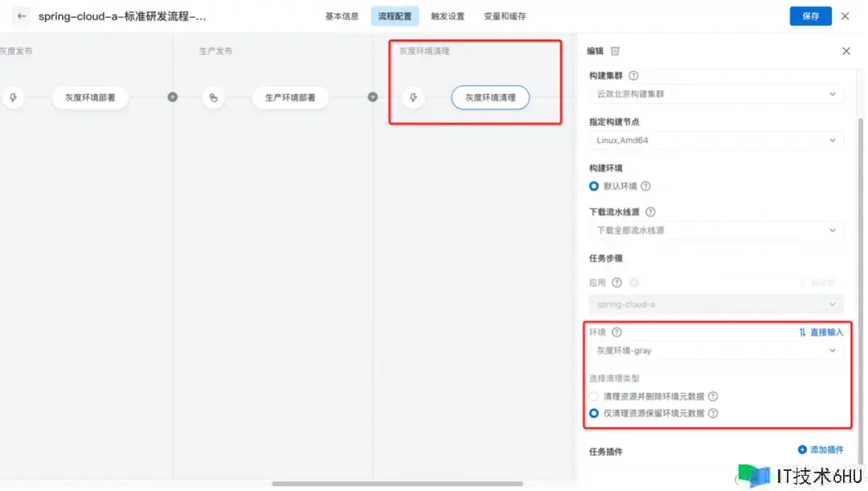Select 仅清理资源保留环境元数据 option
The width and height of the screenshot is (868, 491).
(594, 413)
